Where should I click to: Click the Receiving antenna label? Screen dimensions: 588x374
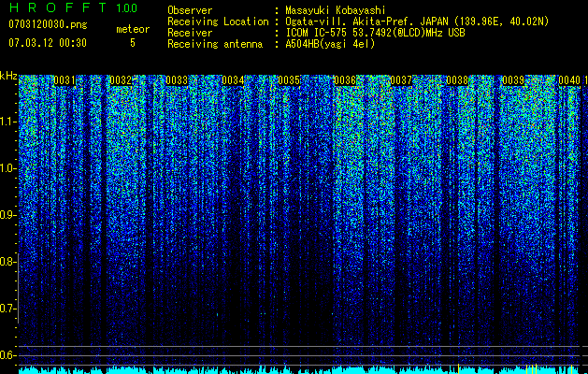pos(215,44)
